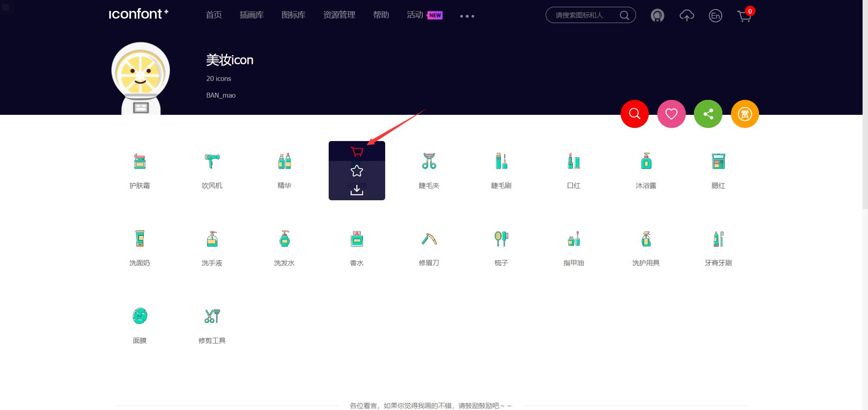Open search via the red magnifier button

(634, 114)
